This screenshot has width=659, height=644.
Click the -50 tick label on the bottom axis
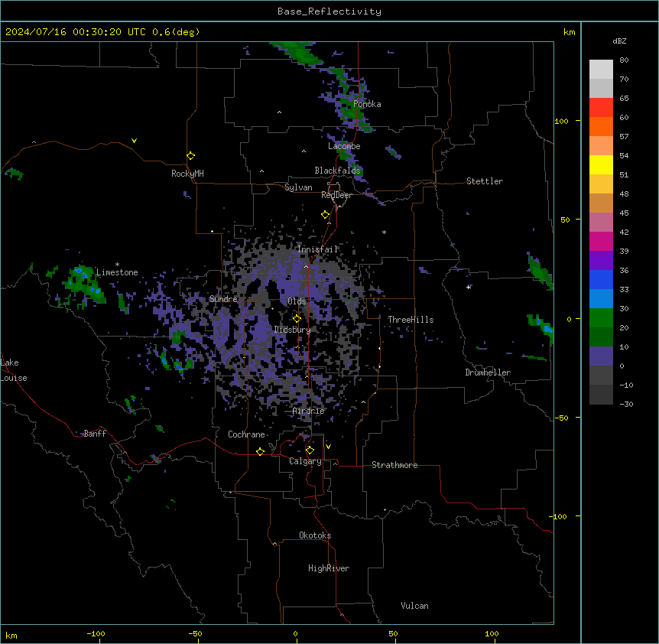195,633
